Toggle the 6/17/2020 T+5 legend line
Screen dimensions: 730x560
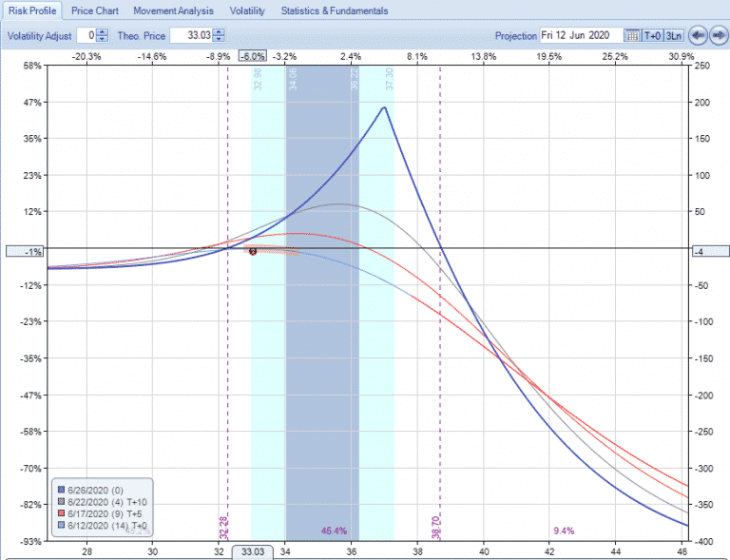click(x=62, y=513)
